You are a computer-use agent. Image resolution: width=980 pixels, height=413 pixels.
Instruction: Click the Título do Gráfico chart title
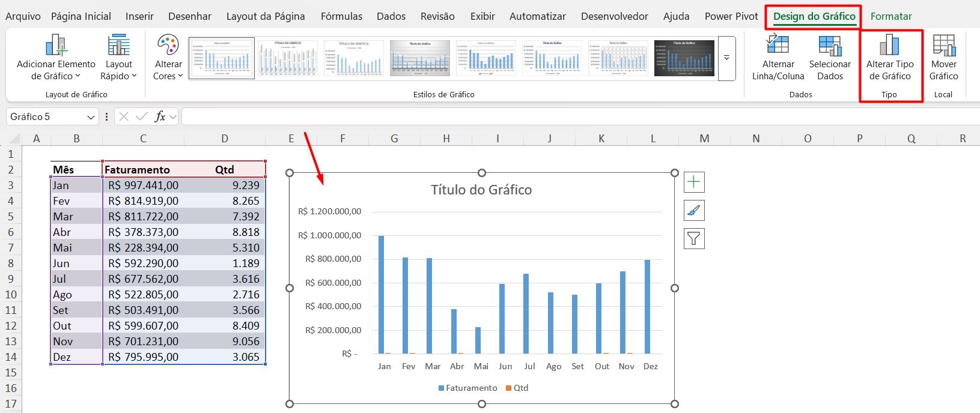481,190
